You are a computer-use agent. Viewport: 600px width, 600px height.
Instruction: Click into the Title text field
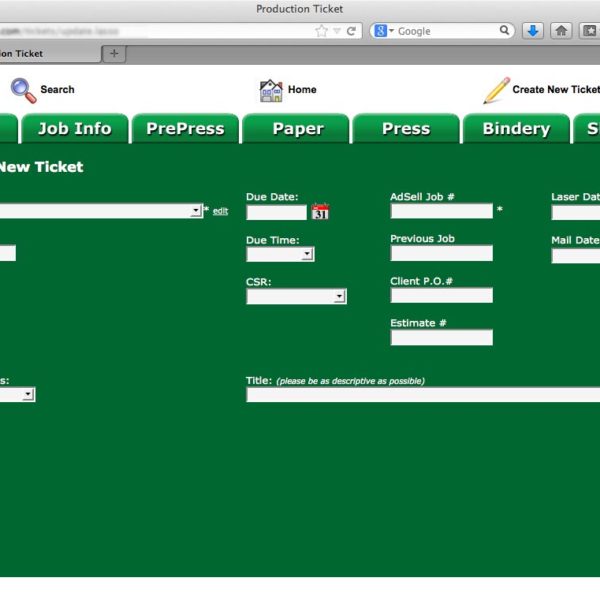[420, 395]
